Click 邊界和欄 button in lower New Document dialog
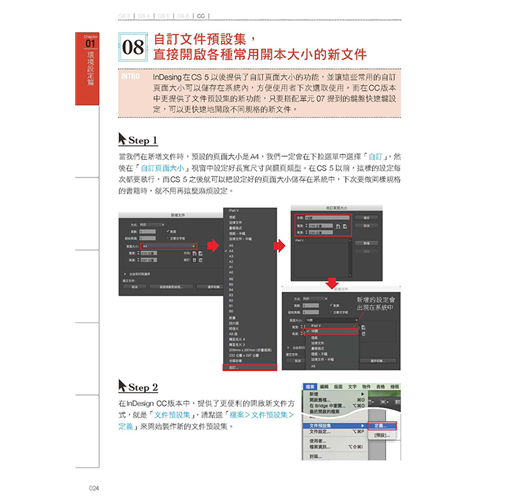 point(378,361)
